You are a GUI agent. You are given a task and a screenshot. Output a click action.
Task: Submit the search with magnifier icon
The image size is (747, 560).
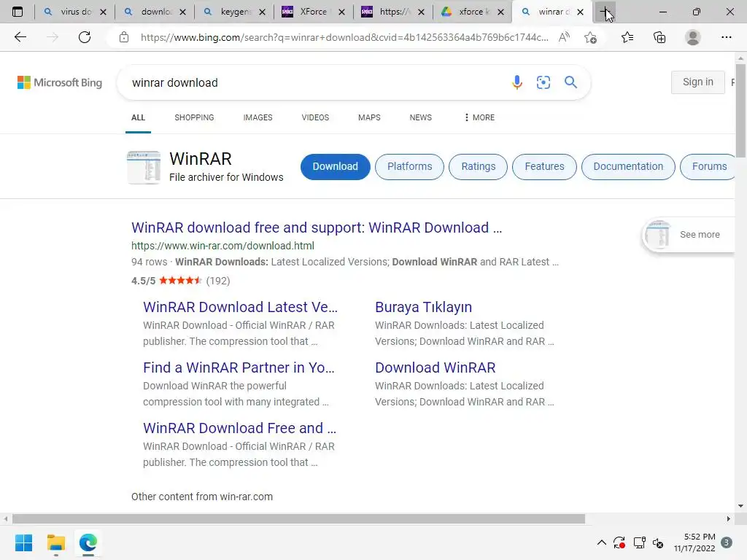pyautogui.click(x=570, y=82)
